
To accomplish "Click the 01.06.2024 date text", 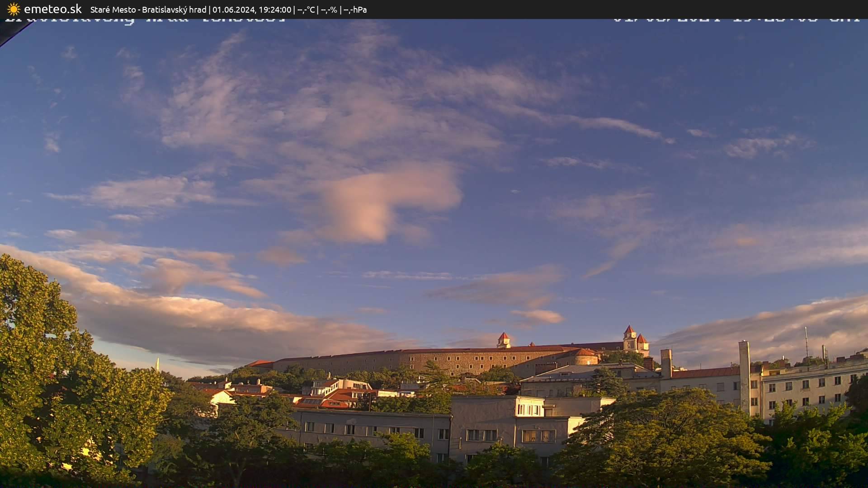I will pos(233,9).
